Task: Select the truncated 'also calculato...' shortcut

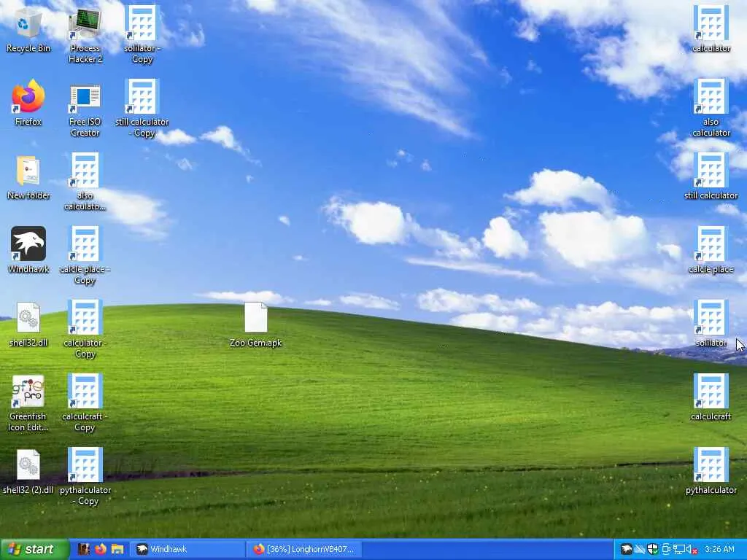Action: (85, 182)
